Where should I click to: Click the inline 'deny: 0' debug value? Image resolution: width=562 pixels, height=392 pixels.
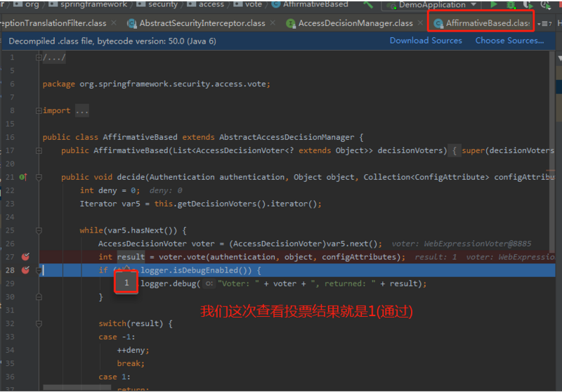coord(166,190)
